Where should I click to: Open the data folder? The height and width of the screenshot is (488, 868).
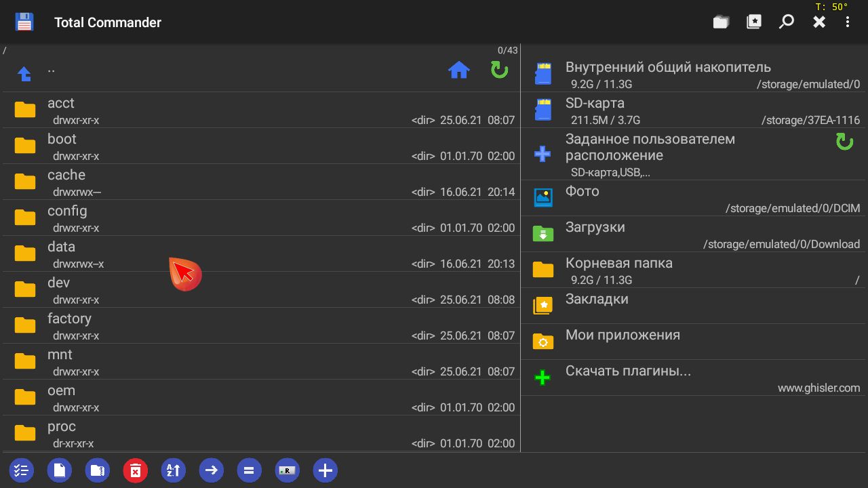pos(260,253)
